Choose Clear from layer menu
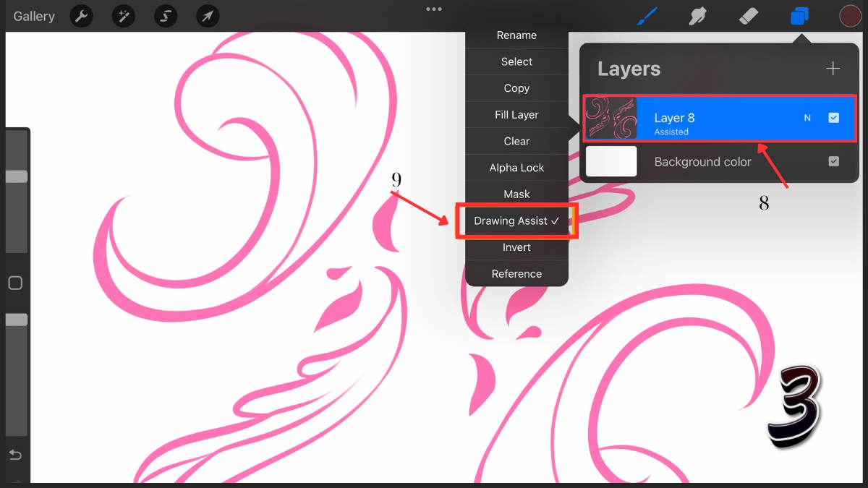The image size is (868, 488). click(516, 141)
